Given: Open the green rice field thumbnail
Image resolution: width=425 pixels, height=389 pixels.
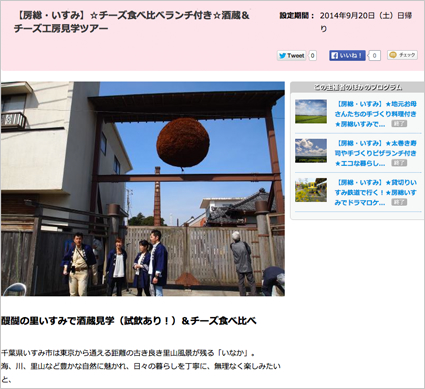Looking at the screenshot, I should tap(311, 112).
